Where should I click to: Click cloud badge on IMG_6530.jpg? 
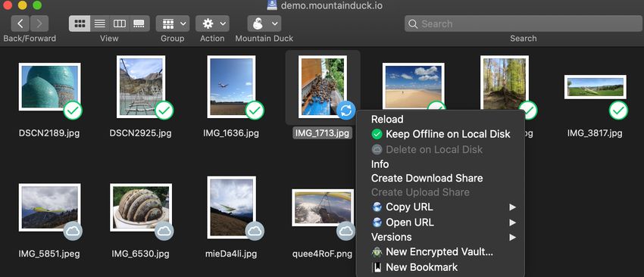(164, 232)
